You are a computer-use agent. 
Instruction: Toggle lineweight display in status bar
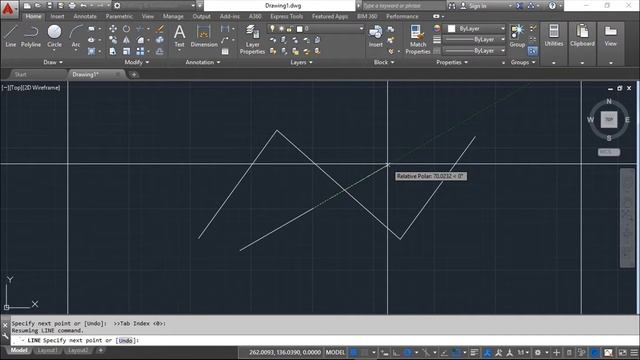pyautogui.click(x=474, y=352)
